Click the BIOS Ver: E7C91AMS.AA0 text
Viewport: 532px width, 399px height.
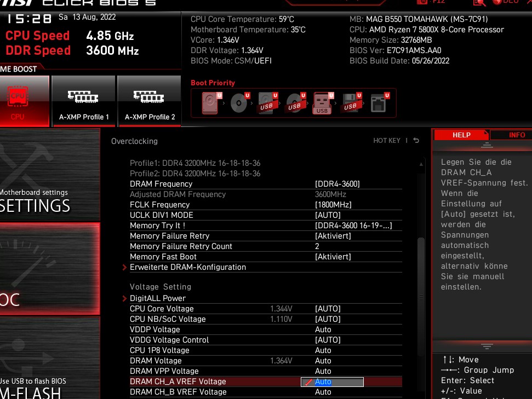pos(395,50)
